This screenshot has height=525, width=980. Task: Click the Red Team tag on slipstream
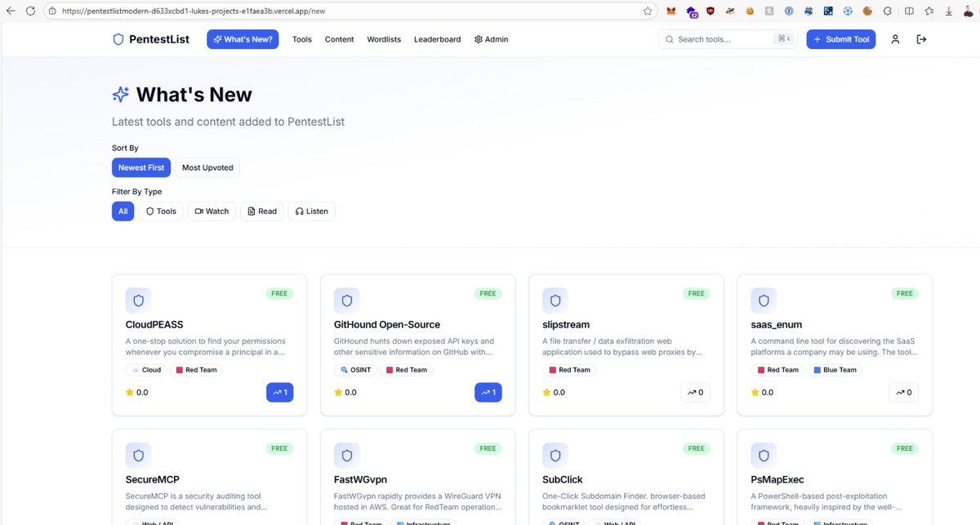pos(569,370)
